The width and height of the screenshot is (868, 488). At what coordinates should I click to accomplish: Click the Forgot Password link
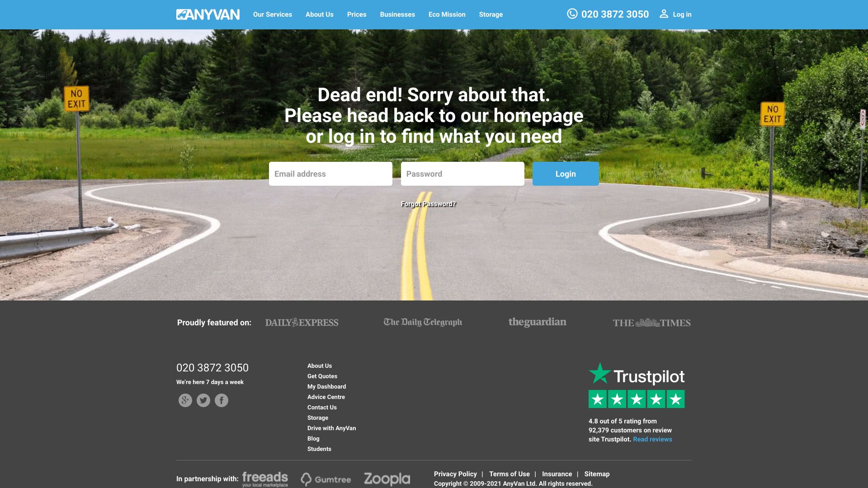coord(428,204)
